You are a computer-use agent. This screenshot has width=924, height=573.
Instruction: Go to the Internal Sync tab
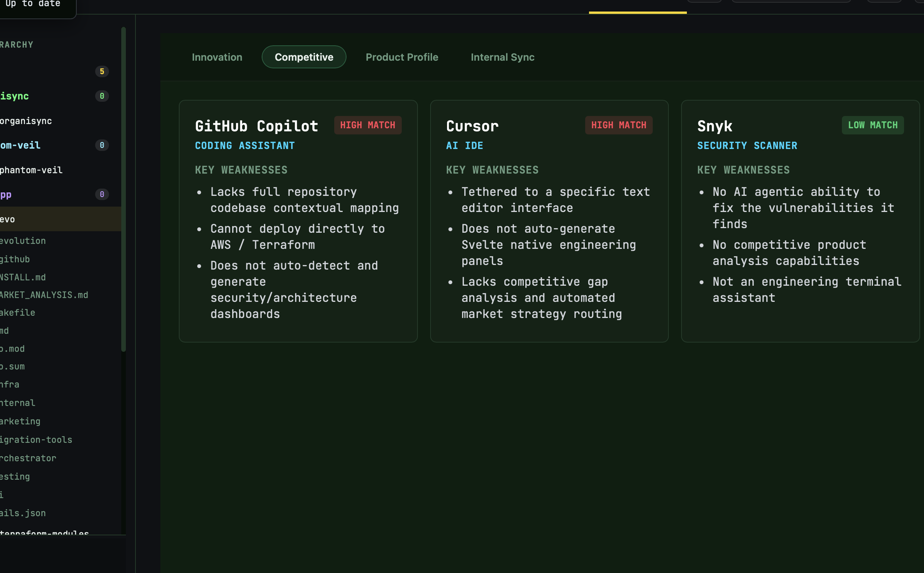502,57
